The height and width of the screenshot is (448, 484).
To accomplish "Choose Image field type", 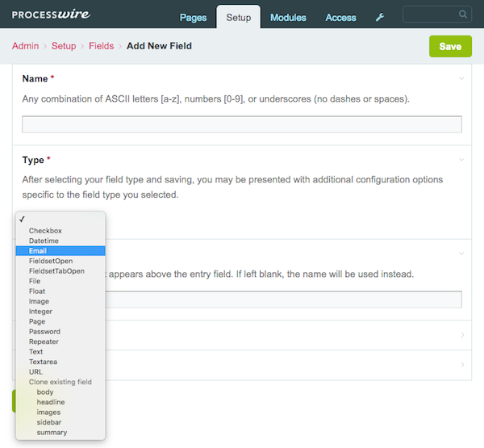I will (60, 301).
